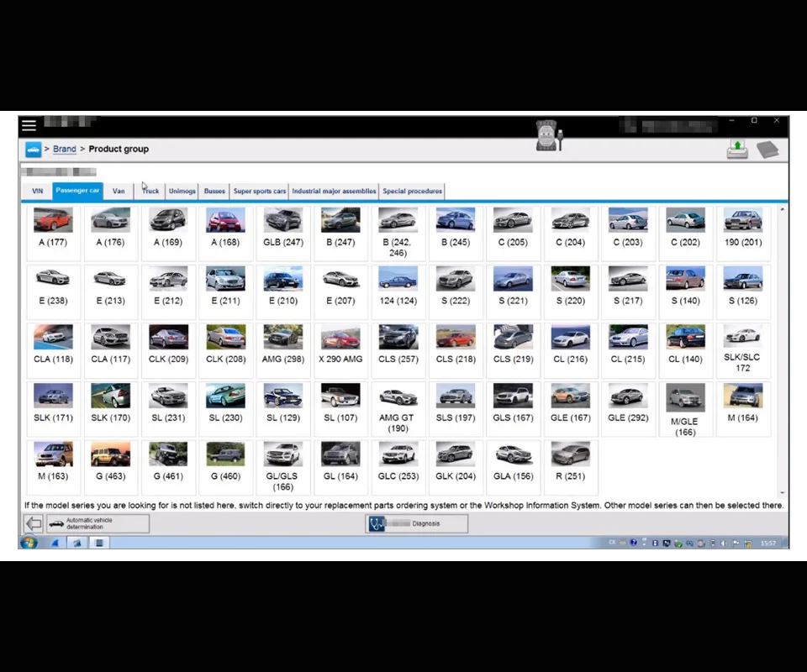Screen dimensions: 807x672
Task: Open the Windows Start orb
Action: [x=29, y=543]
